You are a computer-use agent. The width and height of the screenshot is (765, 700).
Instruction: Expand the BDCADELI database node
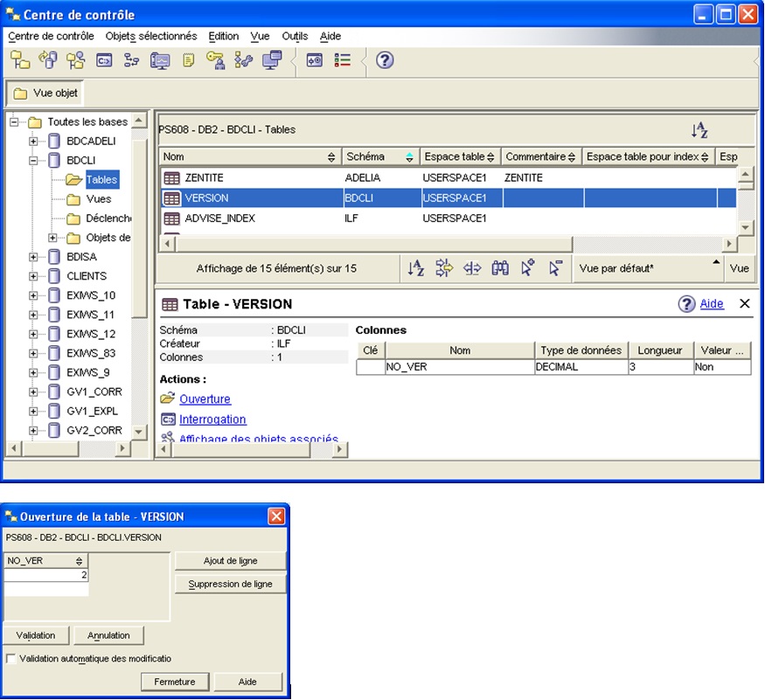[x=34, y=142]
